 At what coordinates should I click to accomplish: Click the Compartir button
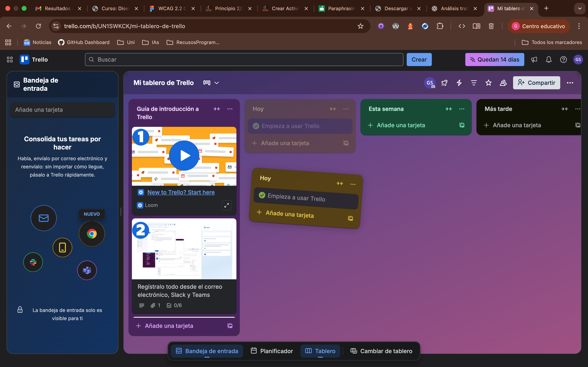tap(536, 83)
